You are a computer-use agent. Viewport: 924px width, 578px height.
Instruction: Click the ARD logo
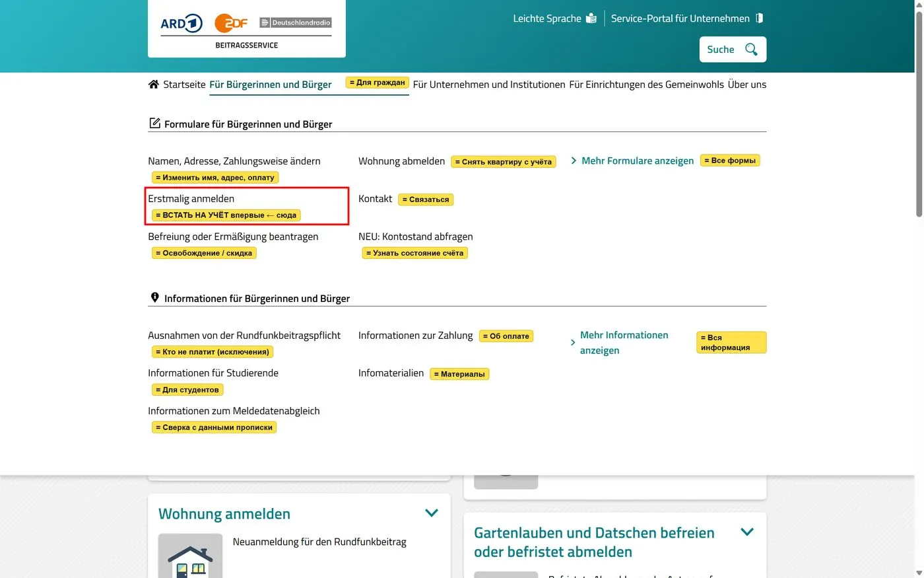[x=181, y=23]
